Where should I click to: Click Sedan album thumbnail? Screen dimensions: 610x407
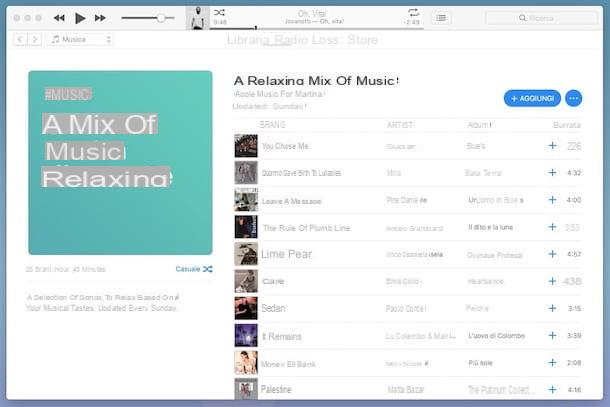point(246,308)
